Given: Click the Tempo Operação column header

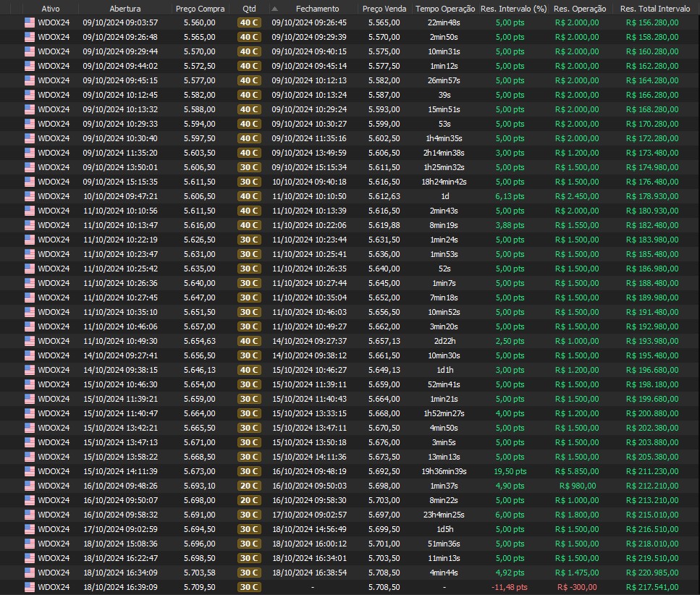Looking at the screenshot, I should point(444,9).
